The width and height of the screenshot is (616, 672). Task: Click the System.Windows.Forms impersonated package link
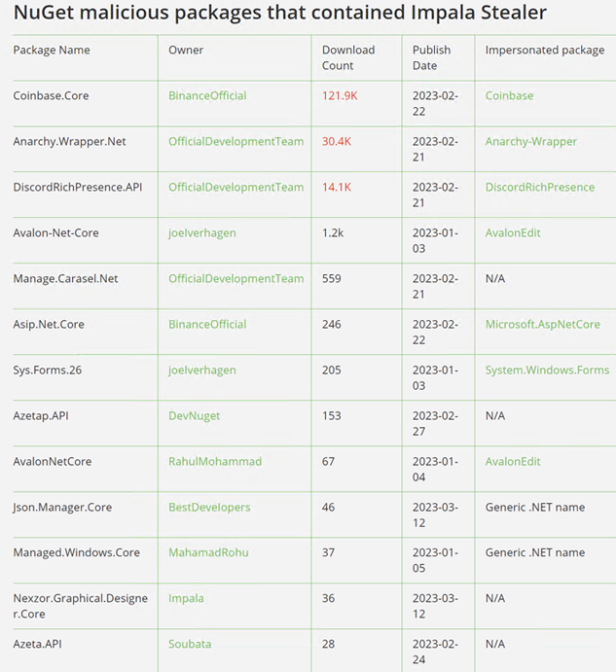point(547,371)
